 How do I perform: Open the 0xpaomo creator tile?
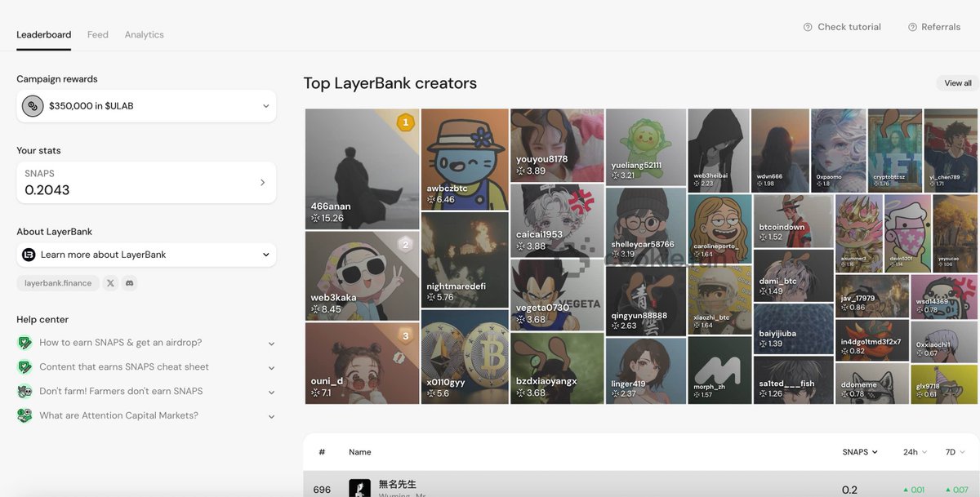(x=838, y=151)
